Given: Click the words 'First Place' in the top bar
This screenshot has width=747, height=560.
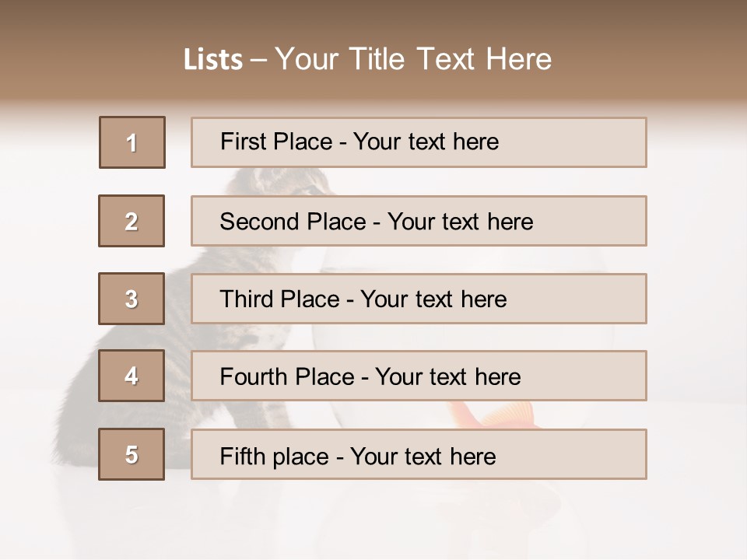Looking at the screenshot, I should pos(276,142).
